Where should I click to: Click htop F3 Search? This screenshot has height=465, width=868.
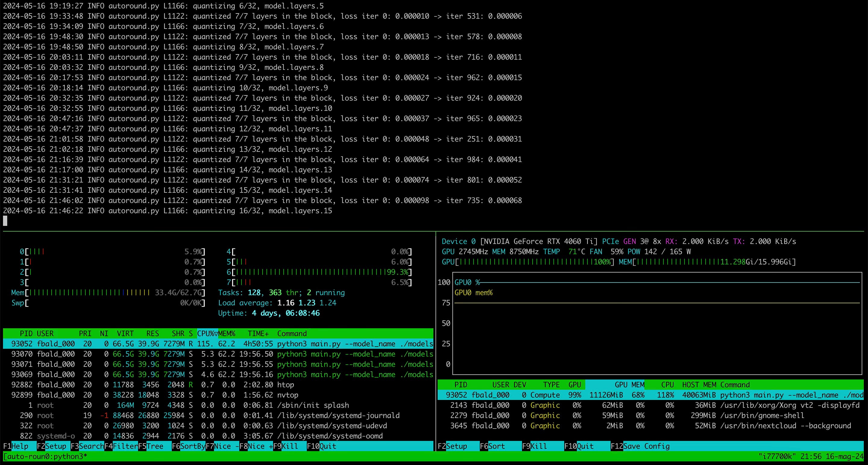tap(87, 446)
